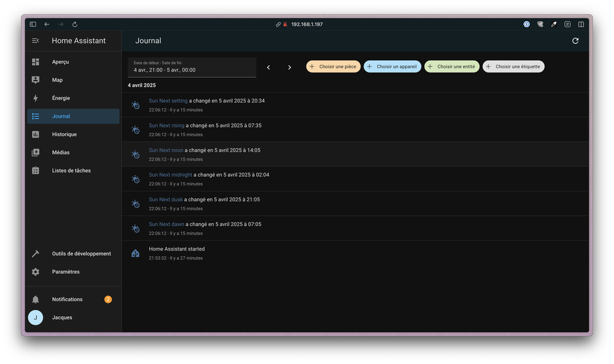This screenshot has width=614, height=364.
Task: Select the Journal list icon
Action: (x=36, y=116)
